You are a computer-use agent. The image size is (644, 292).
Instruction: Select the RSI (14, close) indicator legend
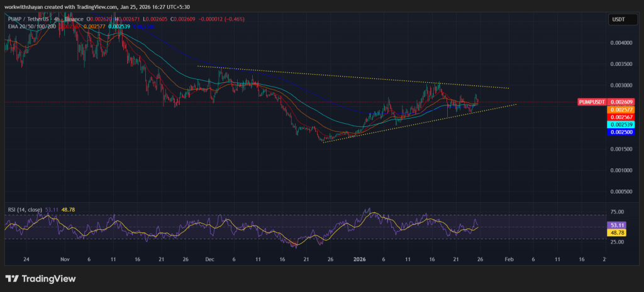[25, 210]
